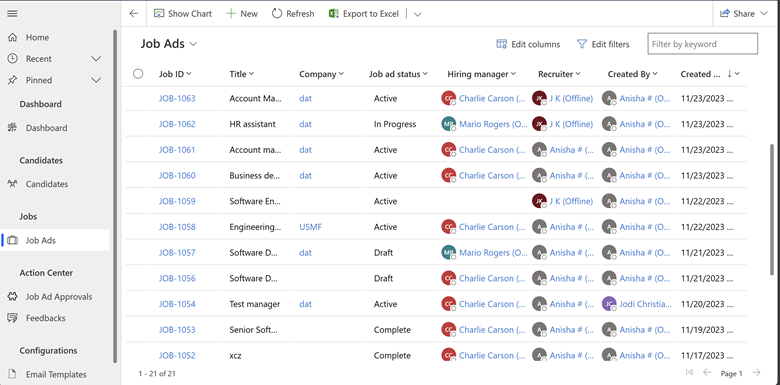The height and width of the screenshot is (385, 780).
Task: Open the USMF company link
Action: point(310,227)
